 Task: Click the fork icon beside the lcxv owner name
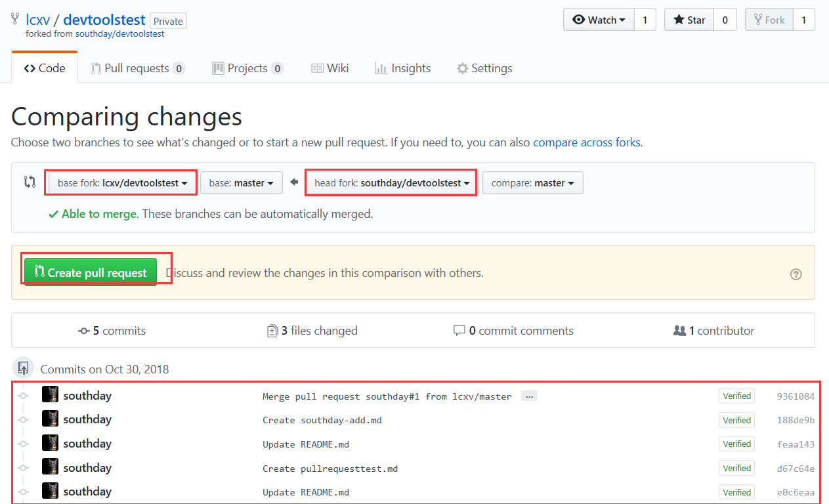pyautogui.click(x=16, y=19)
